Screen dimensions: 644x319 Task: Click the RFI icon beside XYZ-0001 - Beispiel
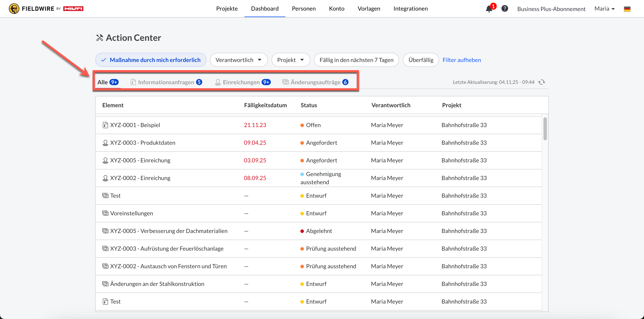[x=105, y=125]
